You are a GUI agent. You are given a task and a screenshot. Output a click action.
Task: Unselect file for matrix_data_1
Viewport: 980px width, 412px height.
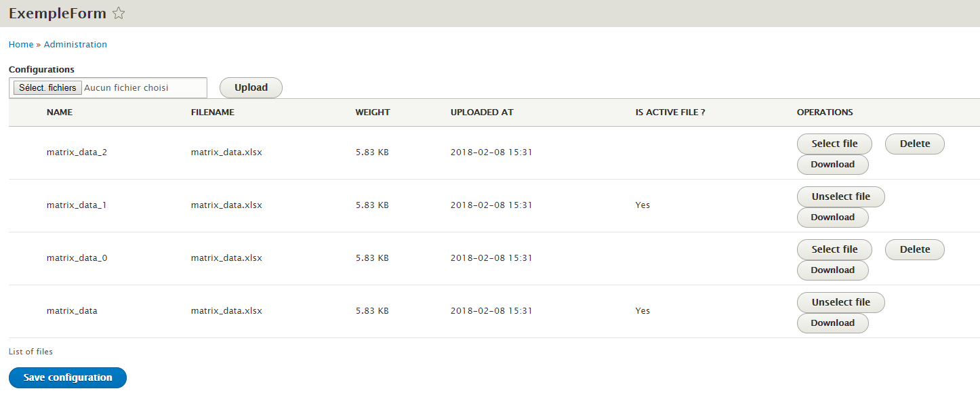840,197
